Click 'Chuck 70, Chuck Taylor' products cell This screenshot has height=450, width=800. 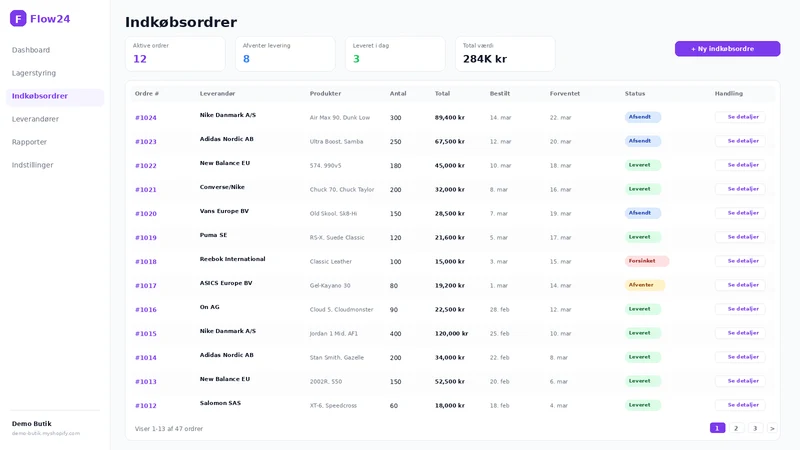342,190
